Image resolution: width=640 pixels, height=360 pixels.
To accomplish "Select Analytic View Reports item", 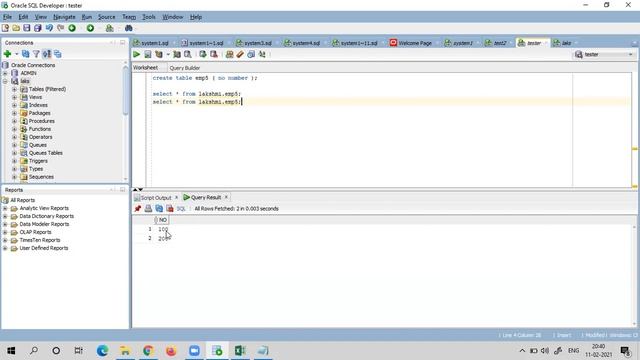I will [x=44, y=208].
